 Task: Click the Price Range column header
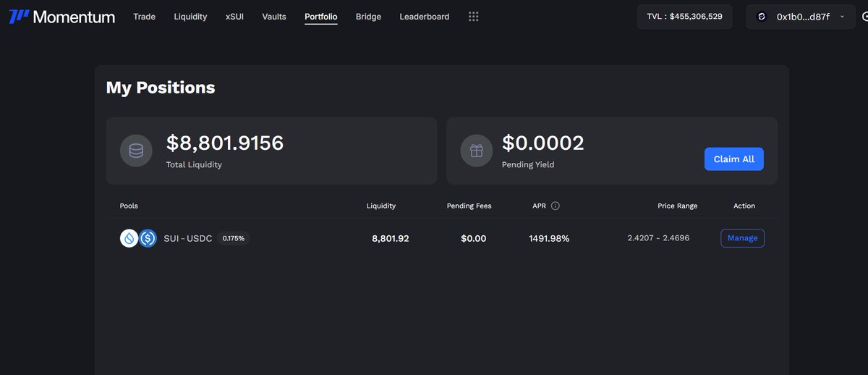point(677,206)
